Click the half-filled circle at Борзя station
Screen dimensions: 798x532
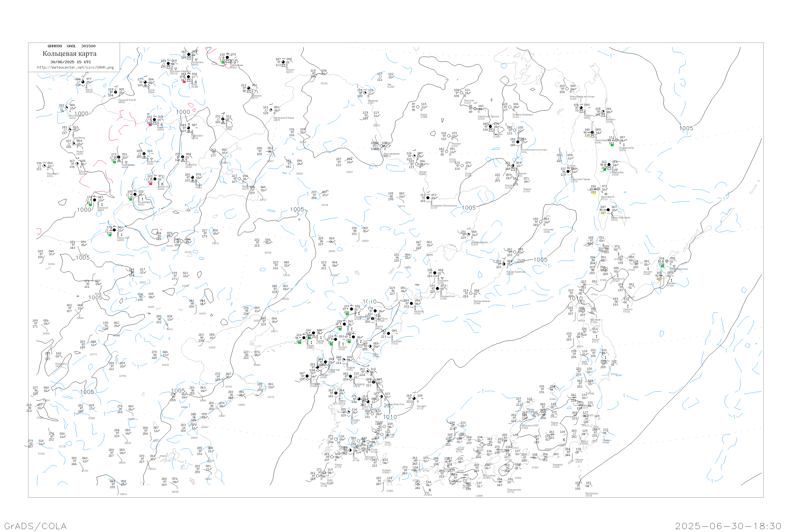click(x=223, y=119)
